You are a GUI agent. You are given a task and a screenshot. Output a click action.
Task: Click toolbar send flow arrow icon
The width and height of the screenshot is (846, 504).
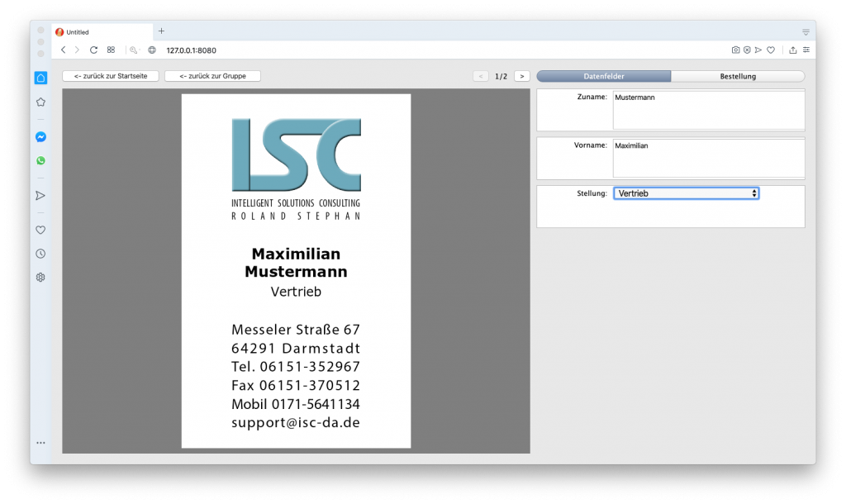point(758,50)
